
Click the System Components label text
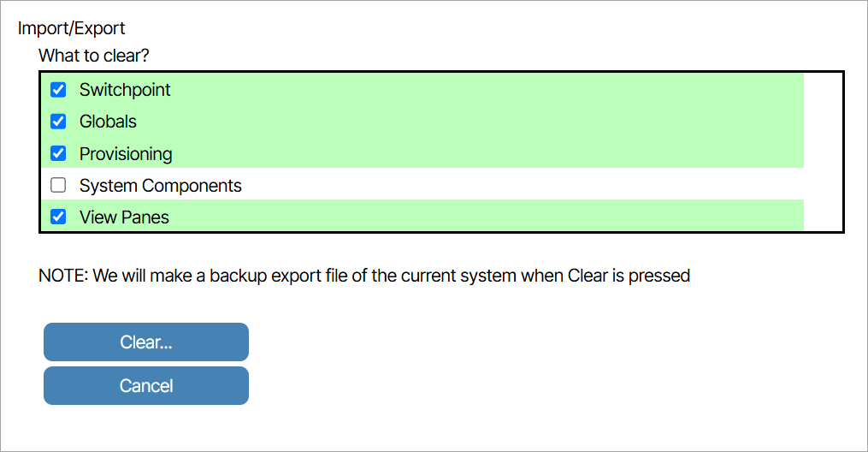point(161,186)
